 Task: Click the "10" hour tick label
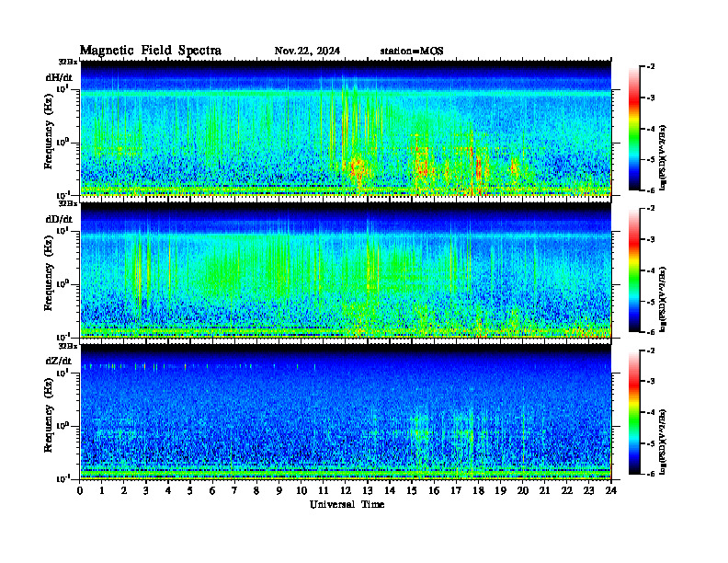[x=301, y=490]
